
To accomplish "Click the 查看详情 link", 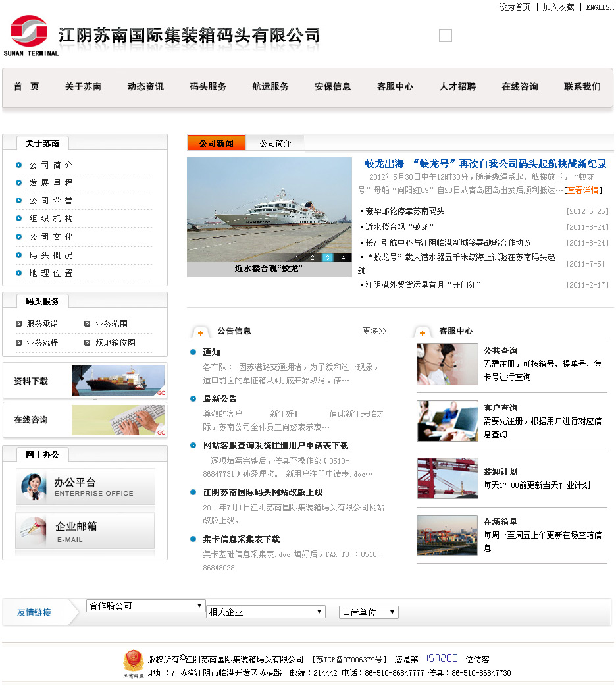I will tap(582, 190).
